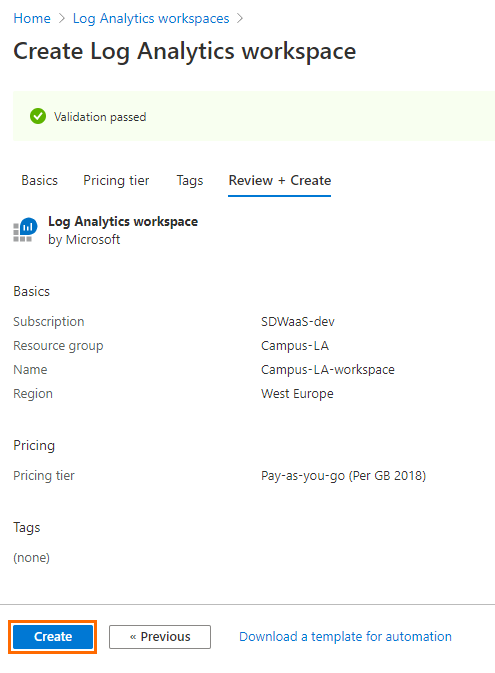Screen dimensions: 495x673
Task: Open Download a template for automation link
Action: [345, 637]
